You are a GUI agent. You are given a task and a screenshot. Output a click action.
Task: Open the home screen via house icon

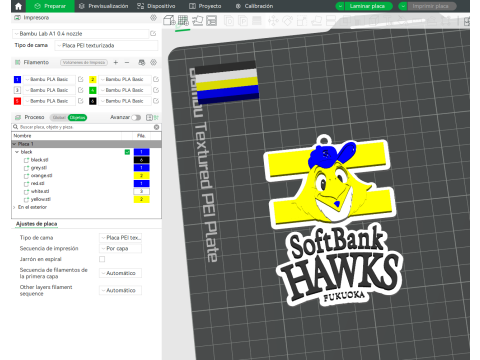(x=18, y=6)
